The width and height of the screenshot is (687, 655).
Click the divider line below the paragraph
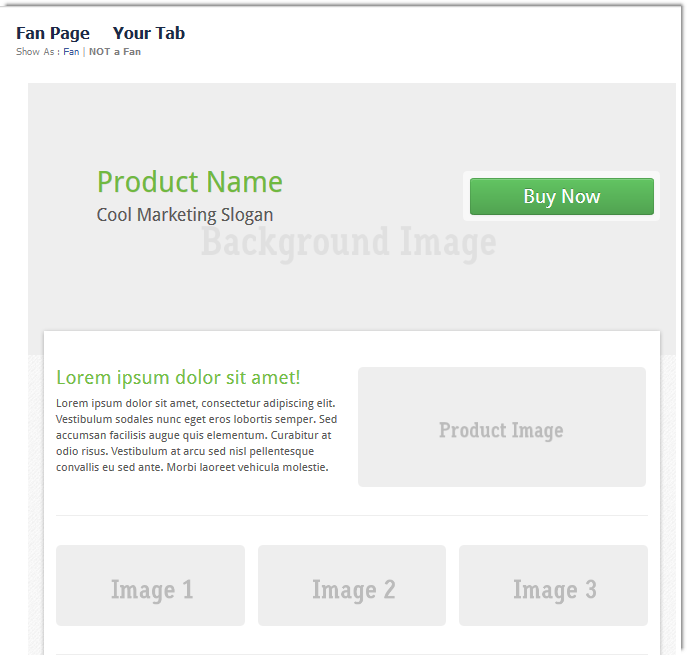pyautogui.click(x=352, y=515)
